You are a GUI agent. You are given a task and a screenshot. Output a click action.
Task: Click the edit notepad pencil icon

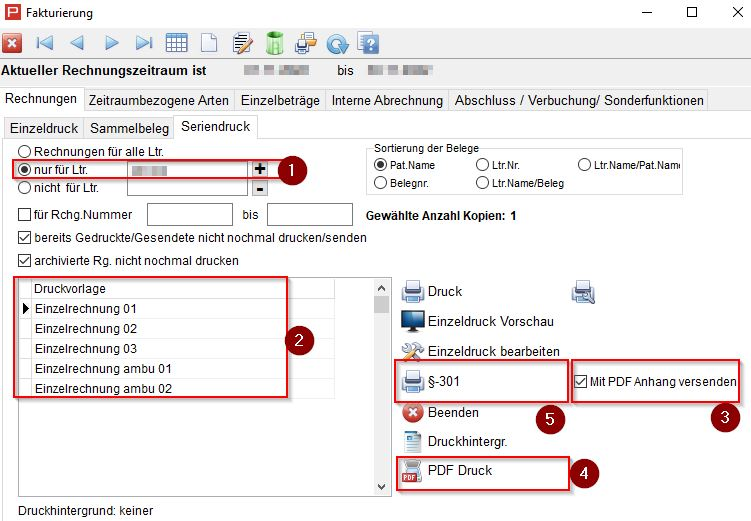[241, 43]
